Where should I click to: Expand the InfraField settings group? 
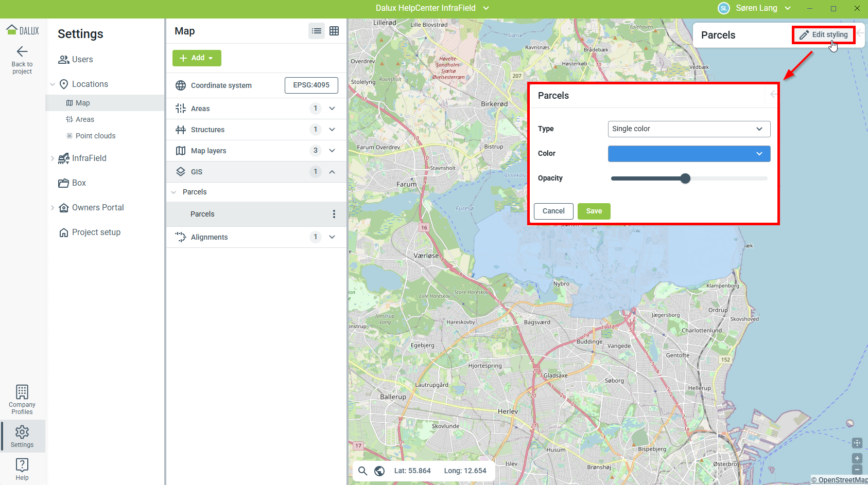[x=53, y=158]
